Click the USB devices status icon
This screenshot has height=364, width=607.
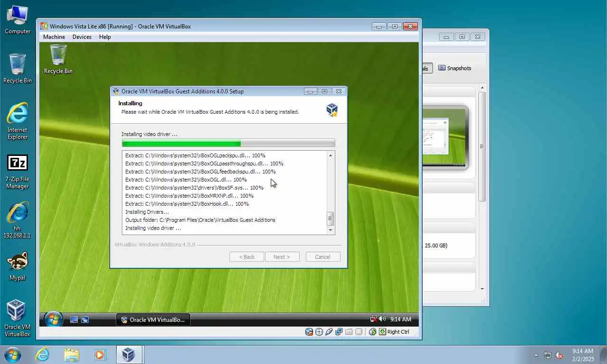329,332
